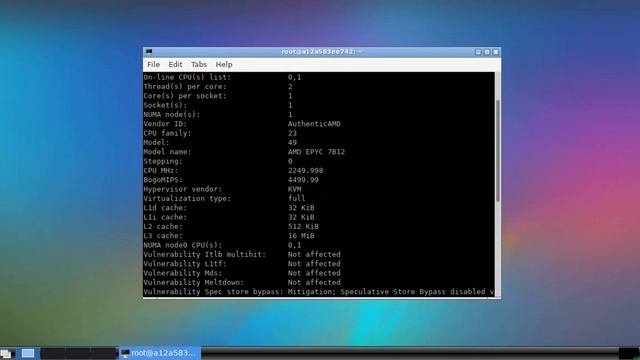Image resolution: width=640 pixels, height=360 pixels.
Task: Click the '512 KiB' L2 cache value
Action: 303,227
